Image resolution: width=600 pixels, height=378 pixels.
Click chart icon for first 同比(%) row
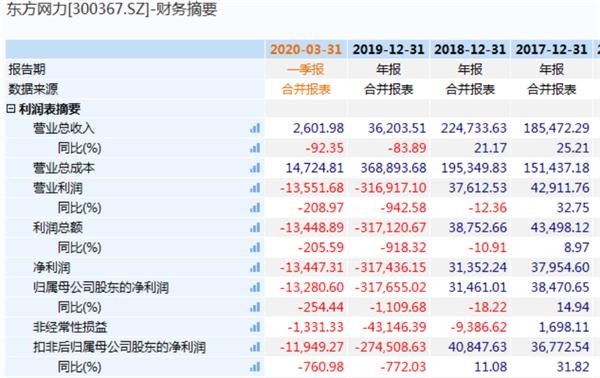tap(255, 148)
